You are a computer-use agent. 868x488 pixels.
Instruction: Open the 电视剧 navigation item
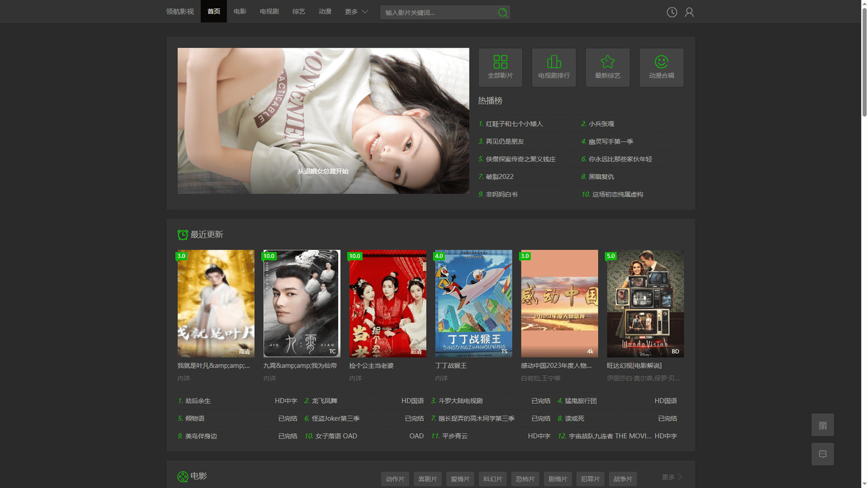coord(269,11)
